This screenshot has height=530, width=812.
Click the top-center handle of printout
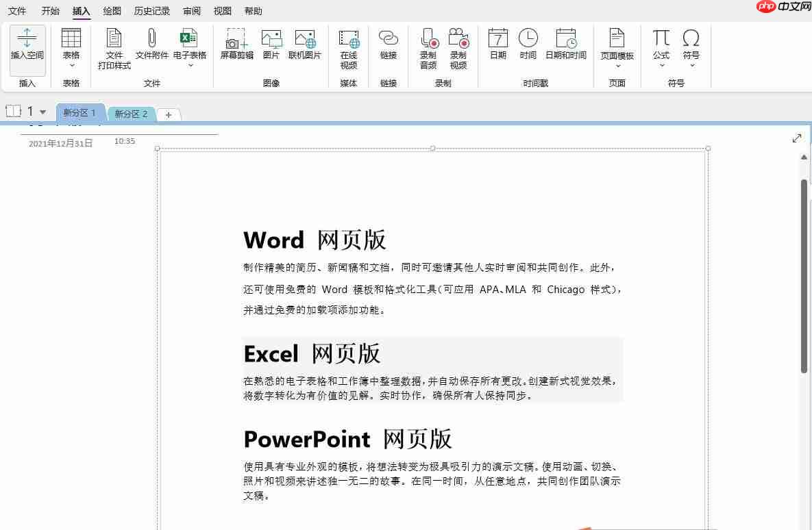(433, 149)
